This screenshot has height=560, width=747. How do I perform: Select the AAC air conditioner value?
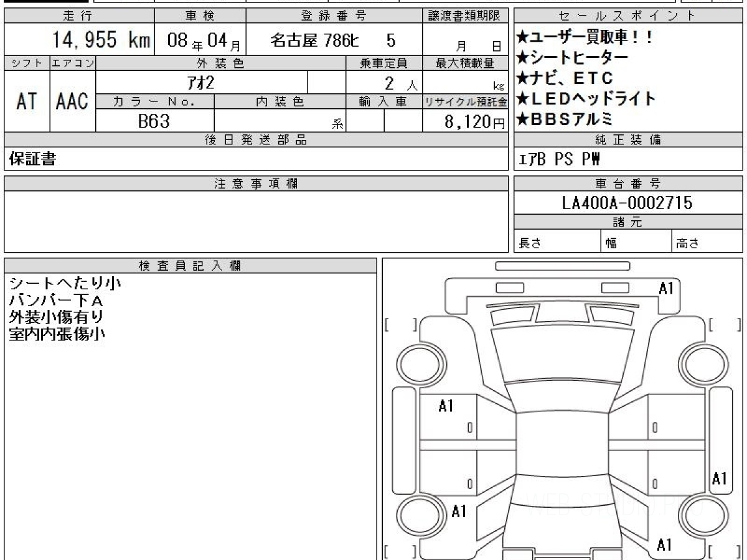(73, 101)
